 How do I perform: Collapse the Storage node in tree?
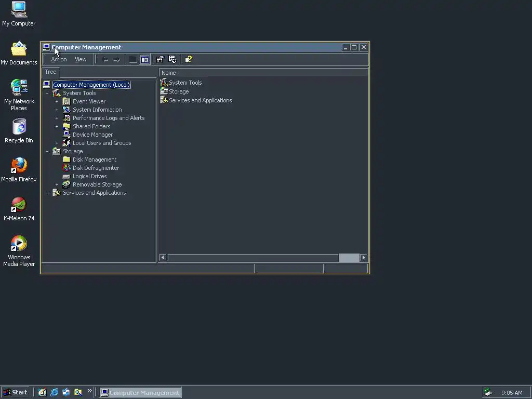47,151
